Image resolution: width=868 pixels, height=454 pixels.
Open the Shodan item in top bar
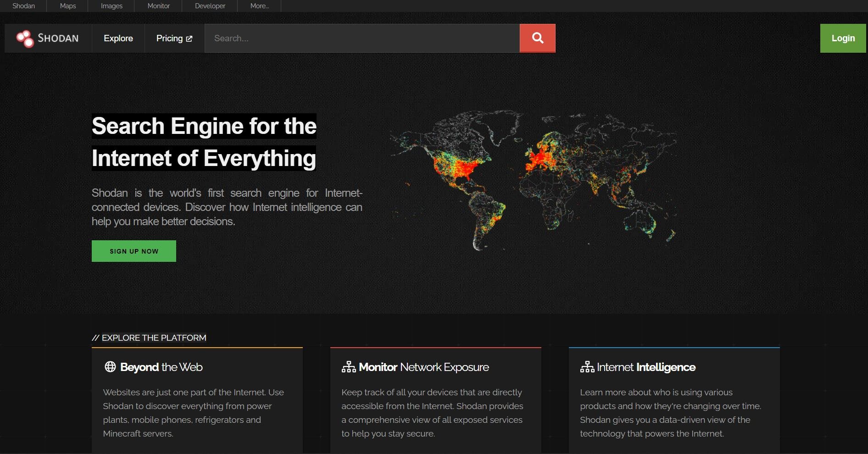pyautogui.click(x=23, y=6)
